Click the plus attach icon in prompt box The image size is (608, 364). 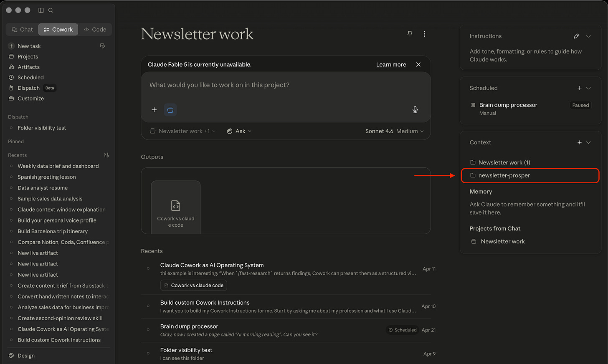[x=154, y=109]
